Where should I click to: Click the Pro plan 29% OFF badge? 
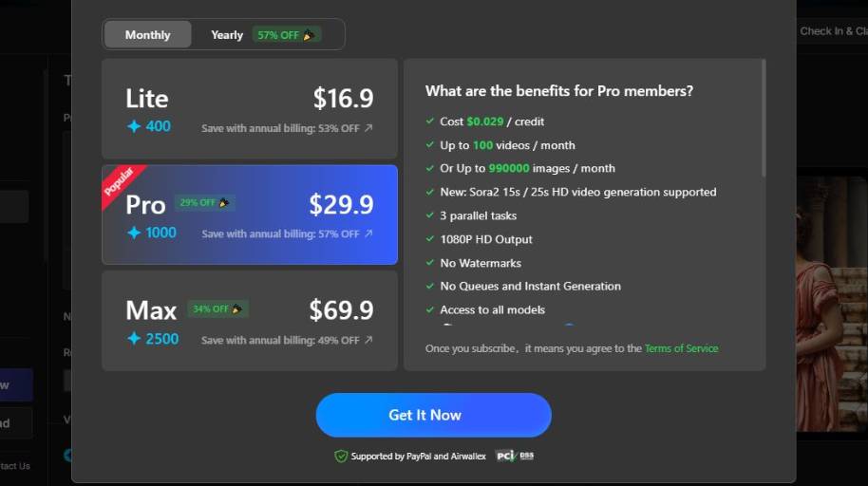tap(204, 202)
